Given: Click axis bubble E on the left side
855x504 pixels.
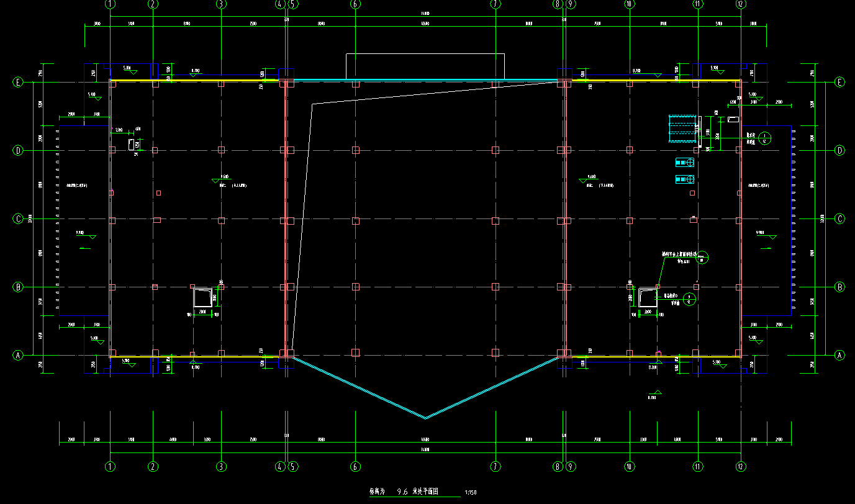Looking at the screenshot, I should pos(18,82).
